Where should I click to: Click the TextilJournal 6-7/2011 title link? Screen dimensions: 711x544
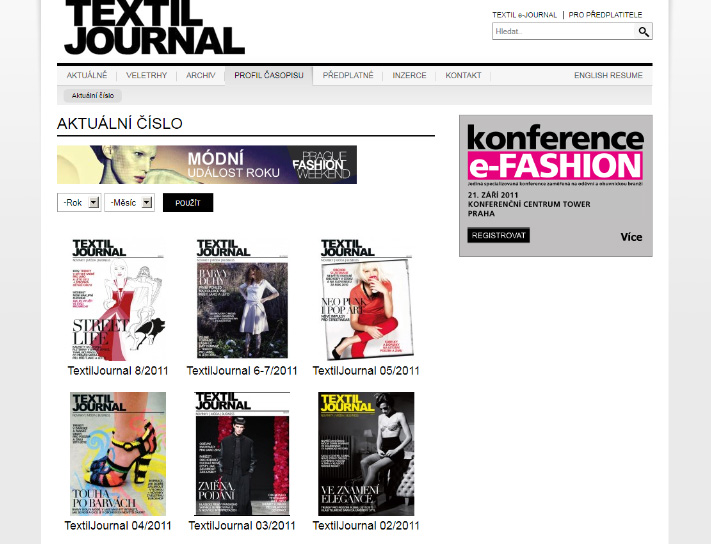pyautogui.click(x=242, y=371)
